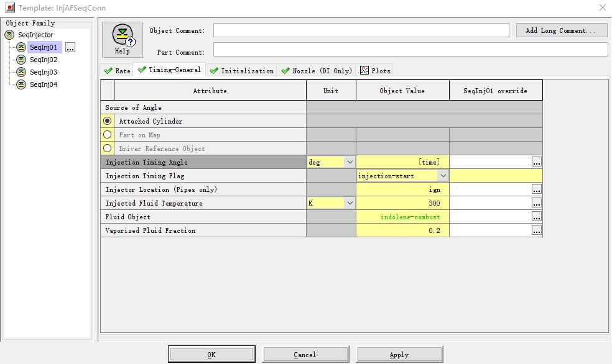612x364 pixels.
Task: Select the Part on Map radio button
Action: 108,134
